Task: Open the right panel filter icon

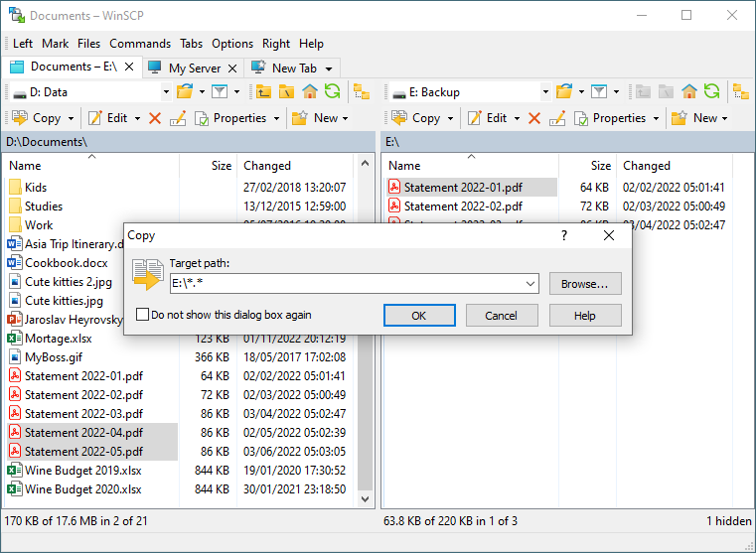Action: (599, 92)
